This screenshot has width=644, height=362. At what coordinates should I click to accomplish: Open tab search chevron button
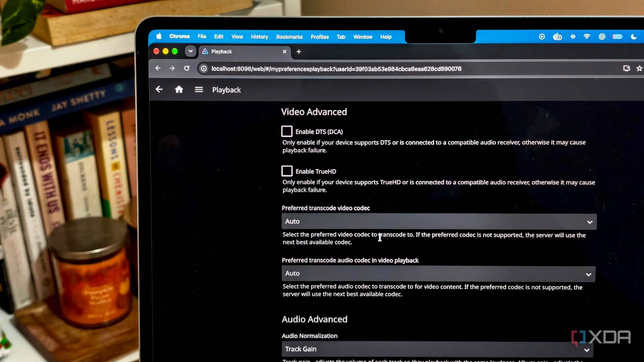click(190, 51)
